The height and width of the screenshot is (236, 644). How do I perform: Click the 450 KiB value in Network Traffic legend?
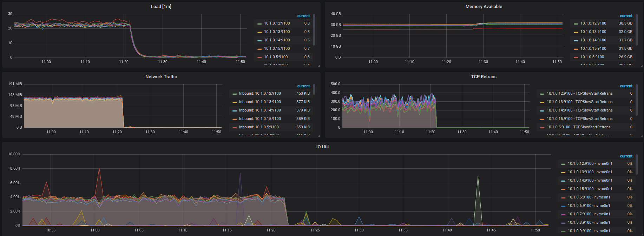pyautogui.click(x=303, y=93)
